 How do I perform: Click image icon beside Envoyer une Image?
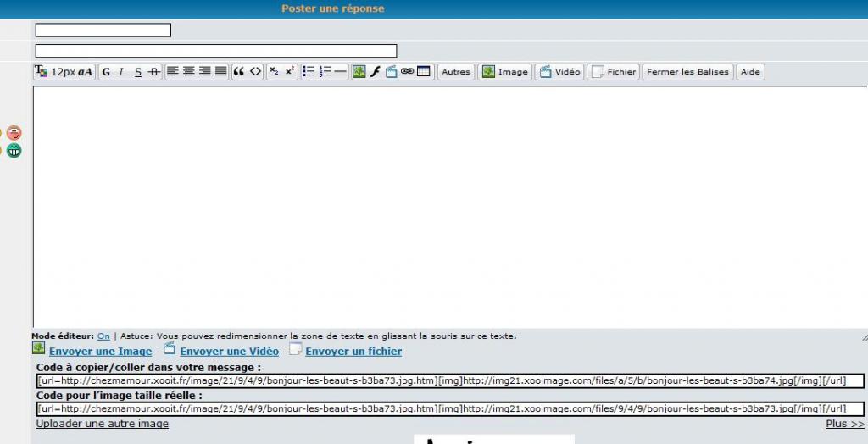pyautogui.click(x=38, y=348)
